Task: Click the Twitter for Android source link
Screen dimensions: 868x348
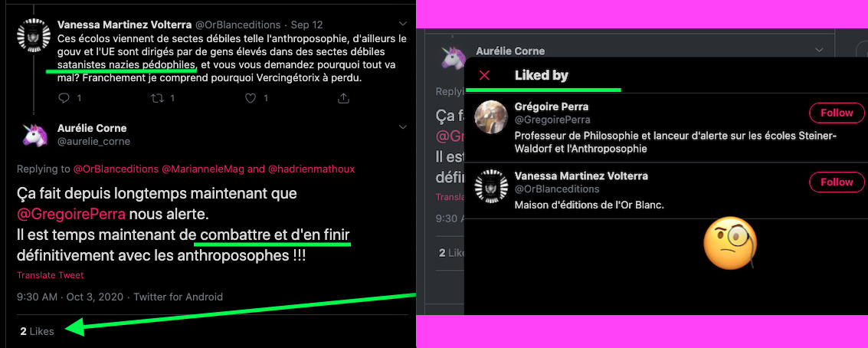Action: coord(179,297)
